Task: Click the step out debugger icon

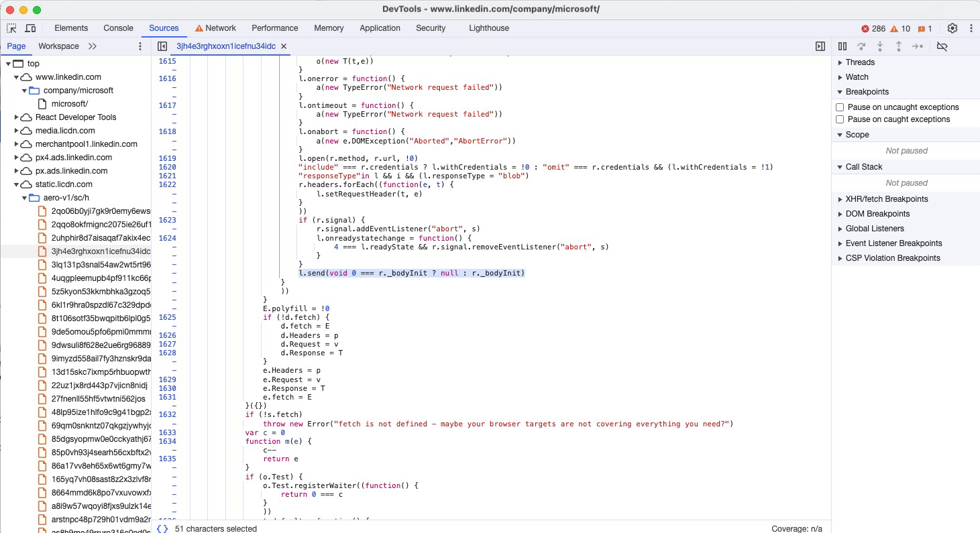Action: pos(899,46)
